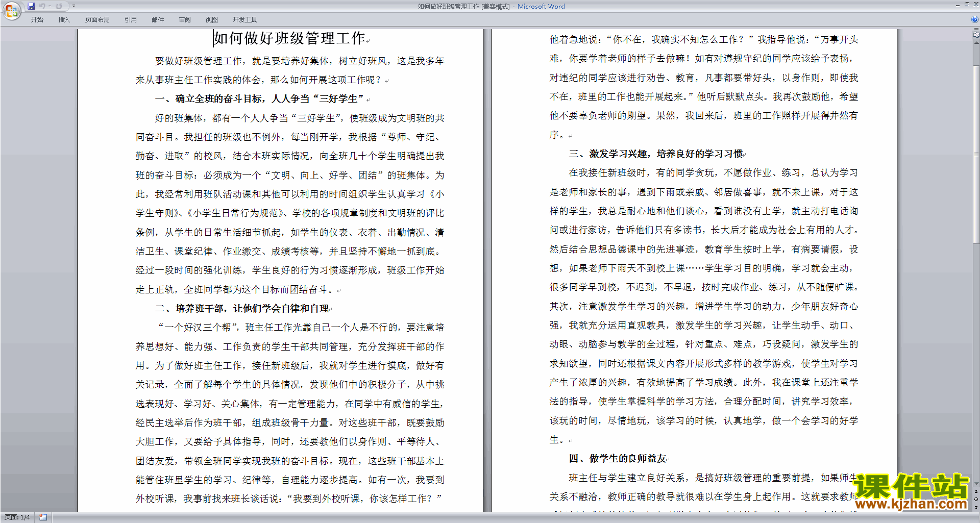Screen dimensions: 980x523
Task: Minimize the Word window
Action: 958,5
